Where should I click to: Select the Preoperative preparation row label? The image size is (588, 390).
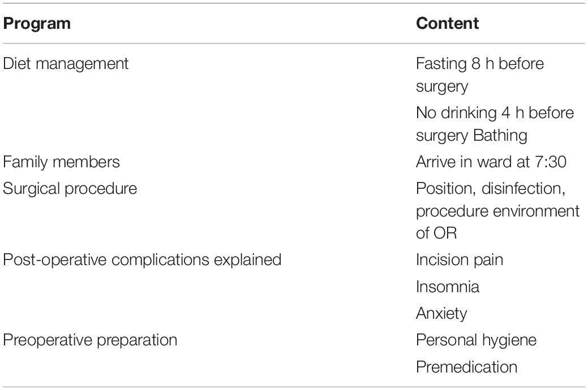(90, 341)
